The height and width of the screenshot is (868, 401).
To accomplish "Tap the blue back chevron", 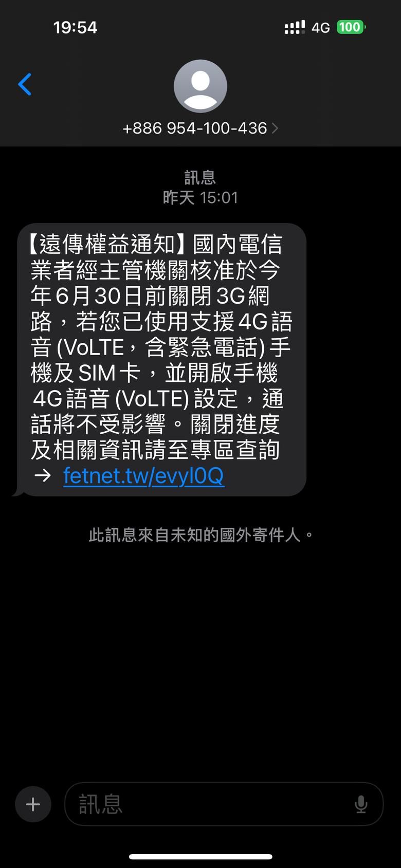I will [x=25, y=84].
